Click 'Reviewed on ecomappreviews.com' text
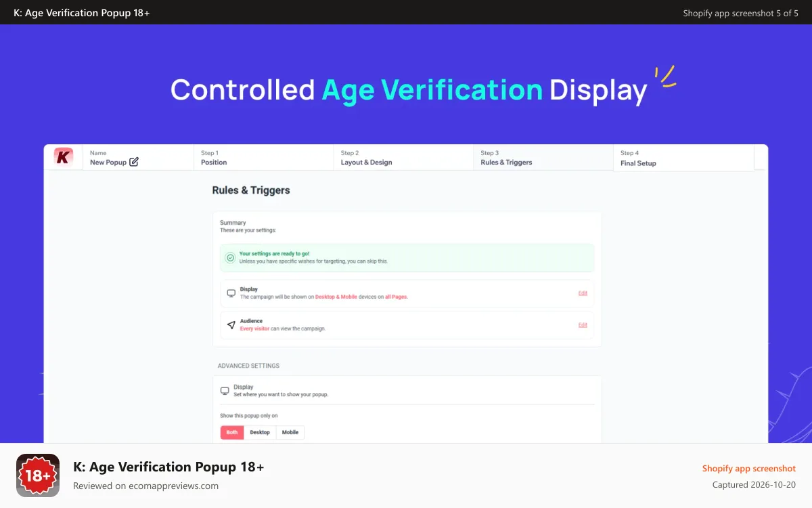This screenshot has height=508, width=812. (x=145, y=486)
